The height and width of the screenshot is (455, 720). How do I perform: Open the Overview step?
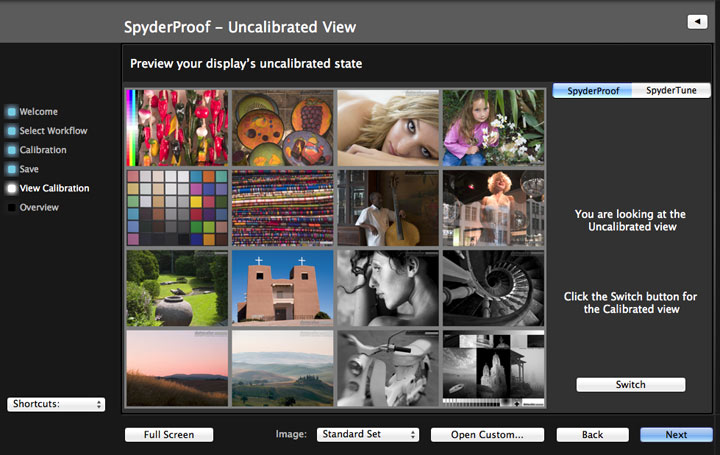tap(39, 208)
